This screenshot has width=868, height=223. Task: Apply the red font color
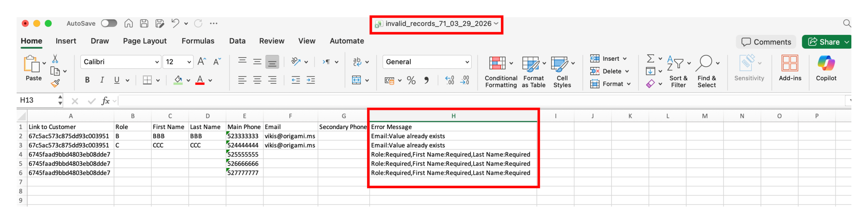tap(200, 80)
